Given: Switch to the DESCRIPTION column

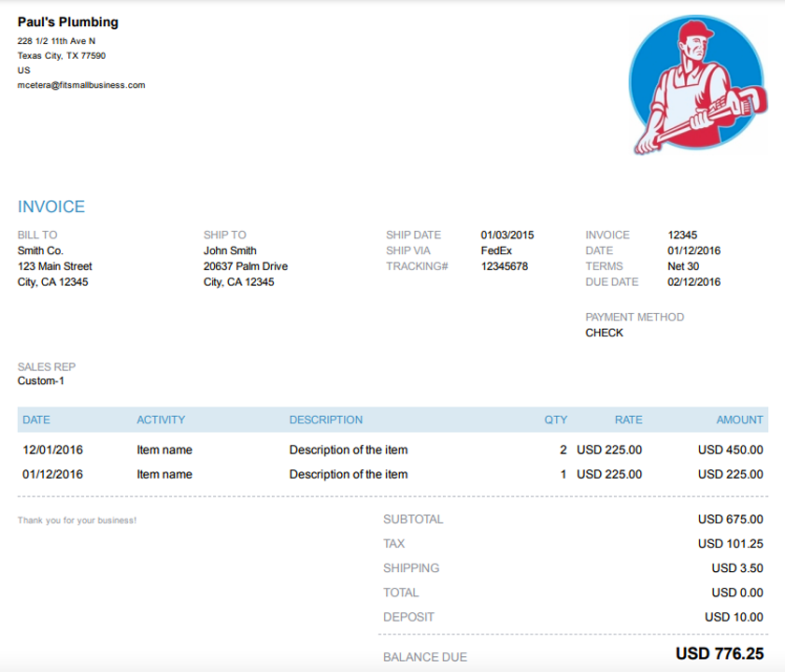Looking at the screenshot, I should (326, 420).
